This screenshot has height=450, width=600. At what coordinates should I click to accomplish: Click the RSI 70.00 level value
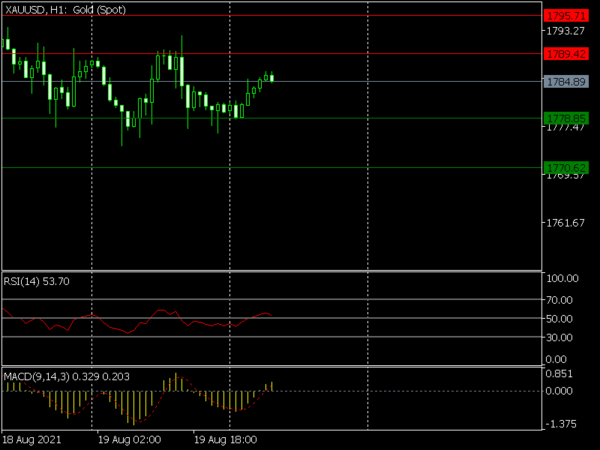(x=559, y=300)
